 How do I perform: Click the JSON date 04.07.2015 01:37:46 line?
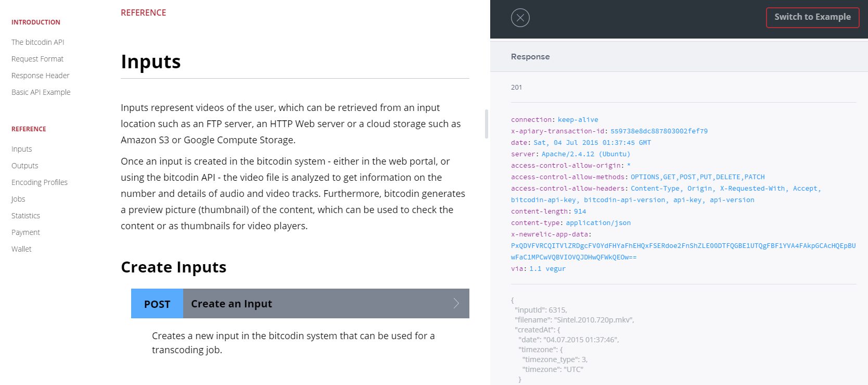[x=569, y=340]
